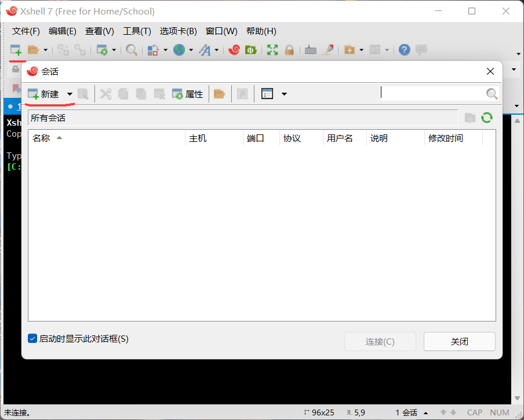The width and height of the screenshot is (524, 420).
Task: Expand the 会话 list arrow in the status bar
Action: click(426, 412)
